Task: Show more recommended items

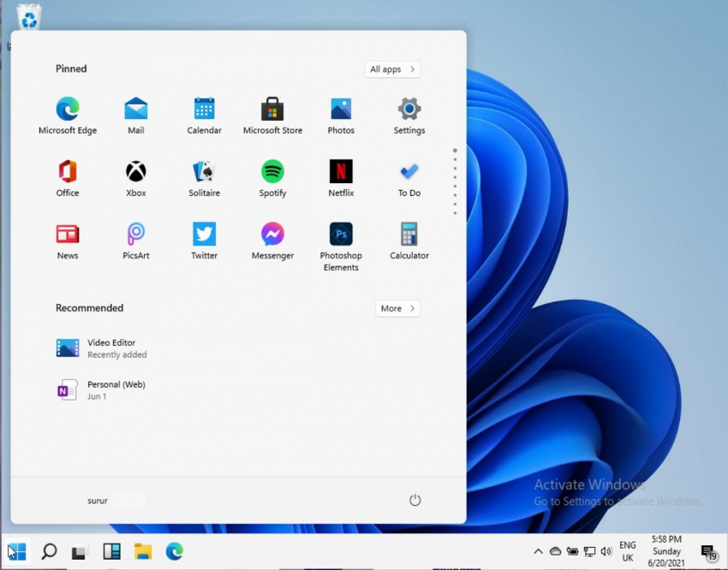Action: coord(397,308)
